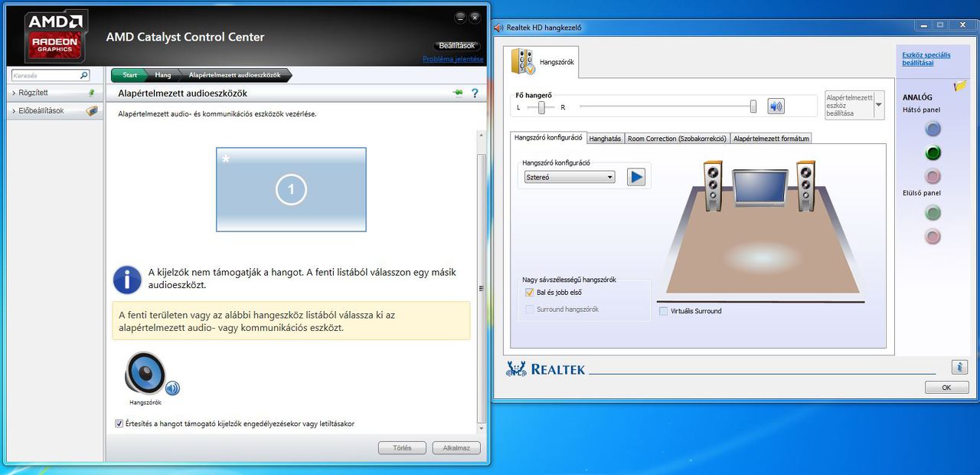
Task: Open connector settings via yellow folder icon
Action: coord(960,86)
